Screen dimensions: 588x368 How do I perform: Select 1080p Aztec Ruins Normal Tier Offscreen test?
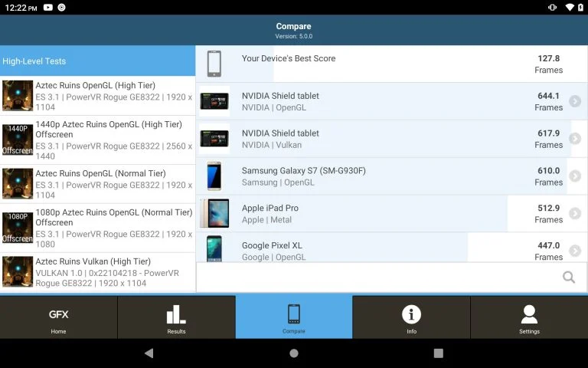click(97, 228)
